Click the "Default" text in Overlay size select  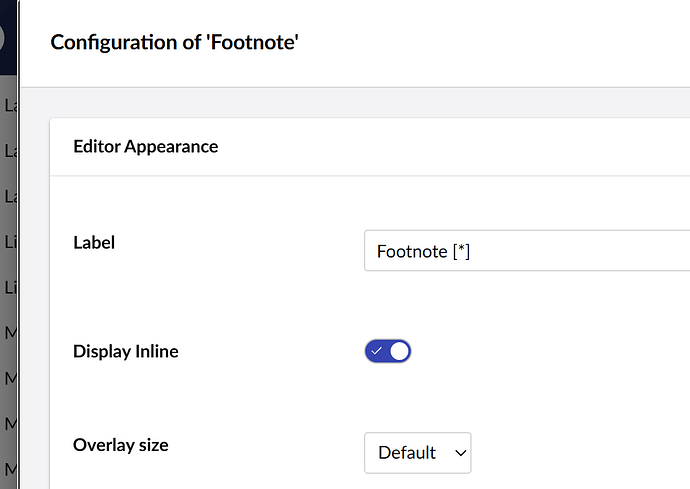[x=407, y=453]
